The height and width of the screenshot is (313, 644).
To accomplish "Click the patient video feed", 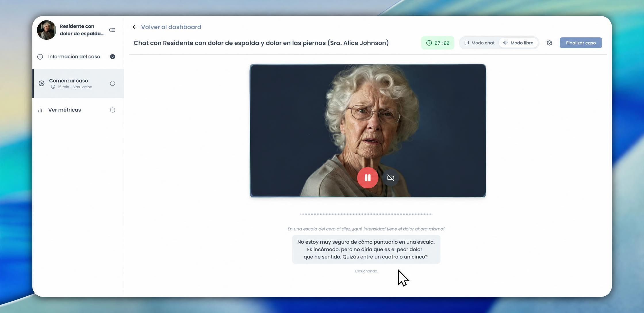I will 368,131.
